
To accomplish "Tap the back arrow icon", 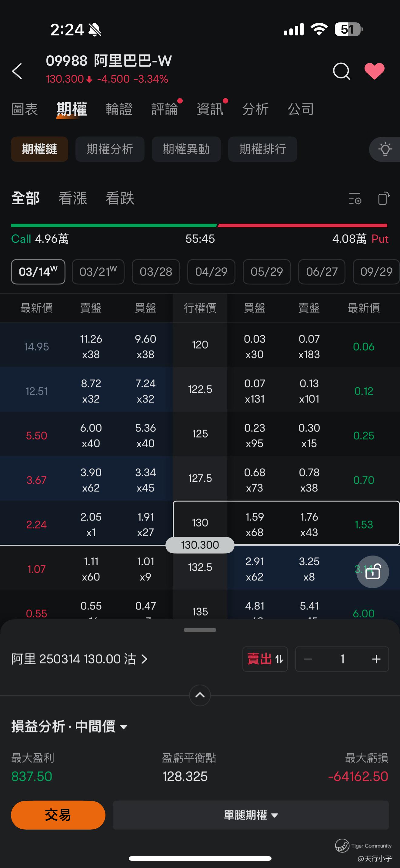I will (x=17, y=71).
